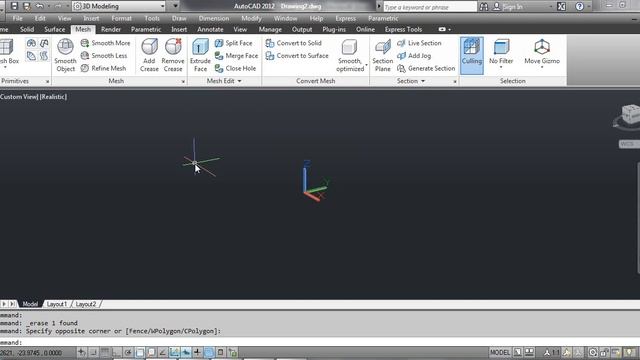This screenshot has height=360, width=640.
Task: Click the keyword search input field
Action: [x=430, y=7]
